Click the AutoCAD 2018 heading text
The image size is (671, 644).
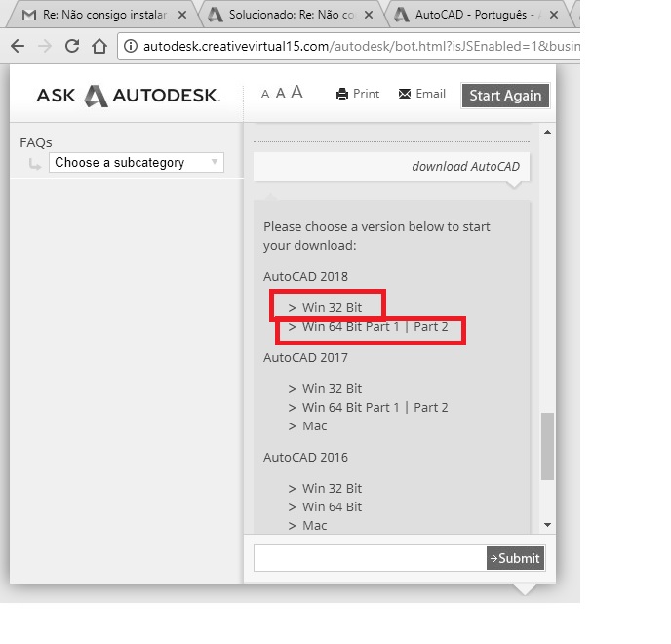coord(305,276)
